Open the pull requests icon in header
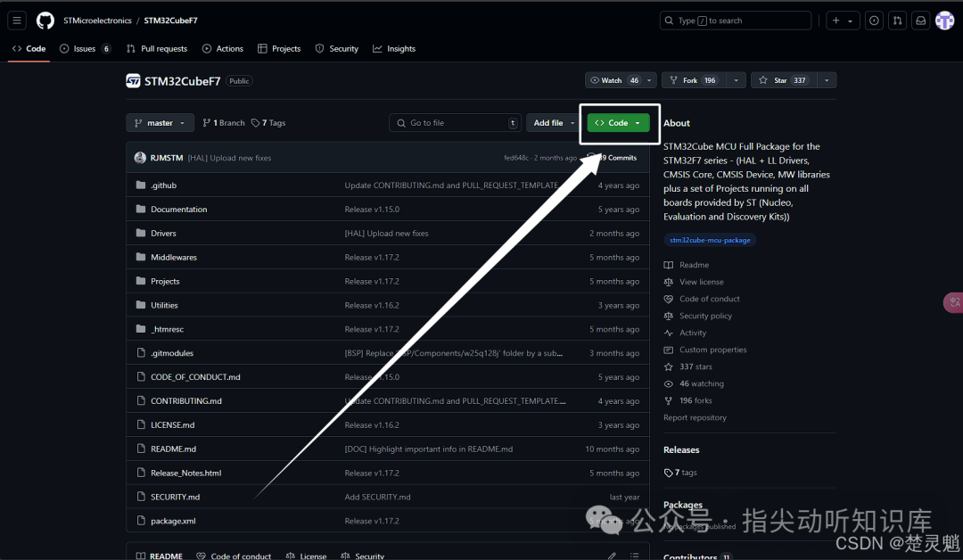The width and height of the screenshot is (963, 560). click(x=897, y=21)
